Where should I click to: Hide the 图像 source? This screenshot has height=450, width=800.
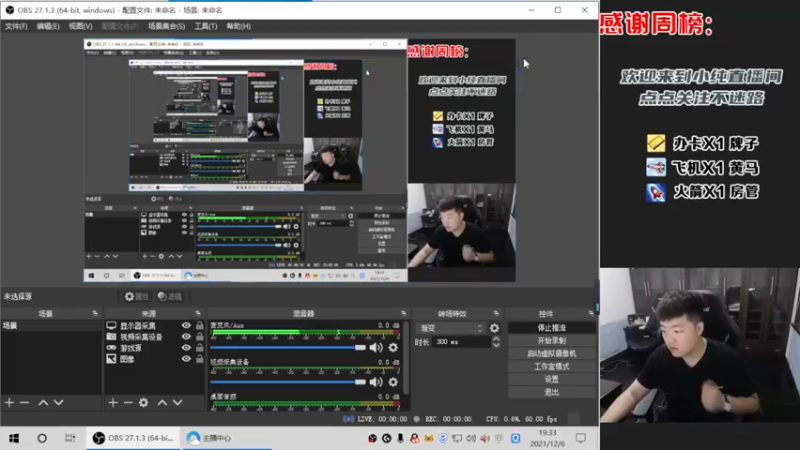pyautogui.click(x=186, y=359)
